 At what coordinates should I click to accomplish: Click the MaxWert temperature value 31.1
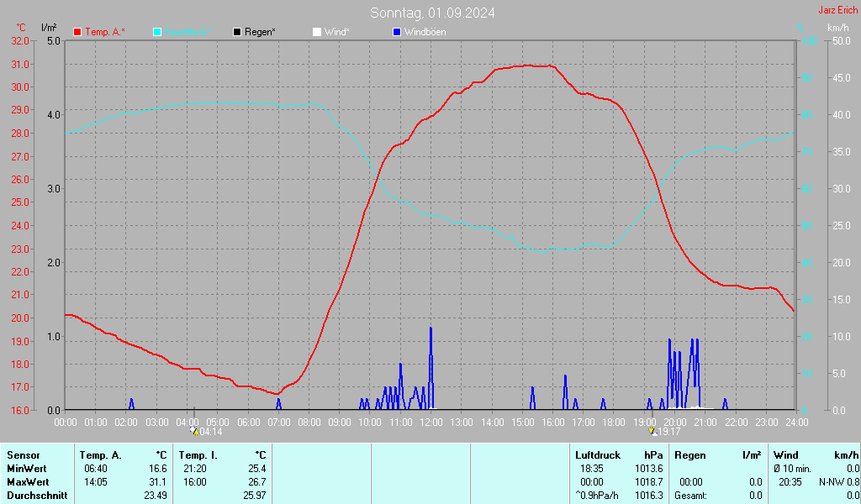157,482
